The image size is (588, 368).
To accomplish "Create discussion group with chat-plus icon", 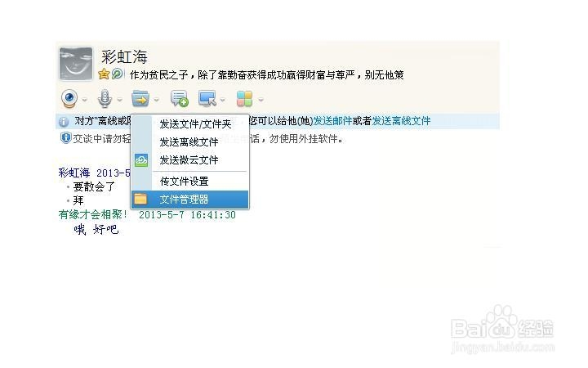I will point(179,99).
